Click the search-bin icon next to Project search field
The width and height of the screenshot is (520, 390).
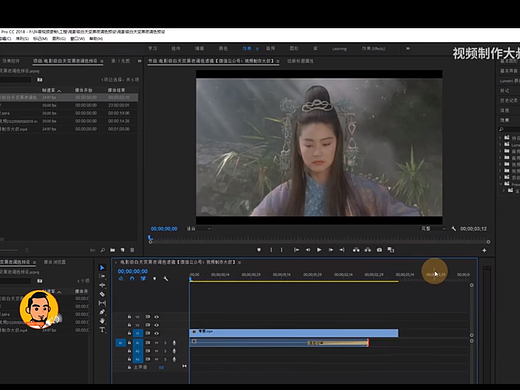pos(40,80)
